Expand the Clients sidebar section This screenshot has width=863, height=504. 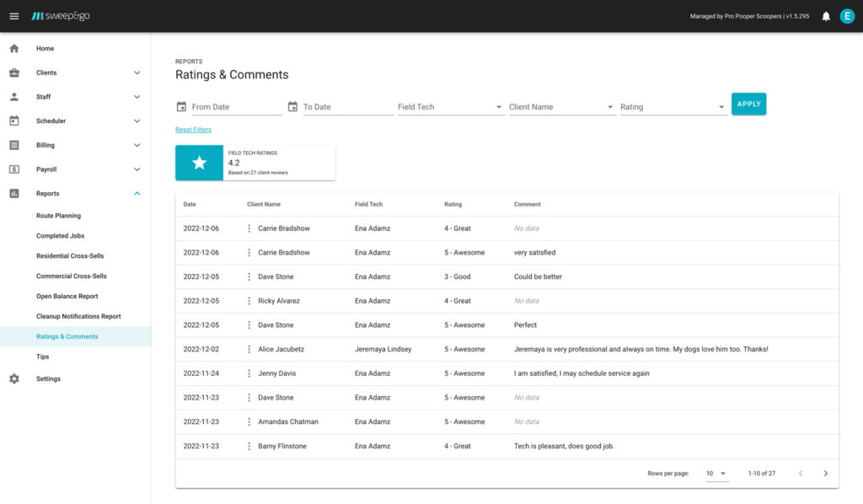(x=137, y=73)
